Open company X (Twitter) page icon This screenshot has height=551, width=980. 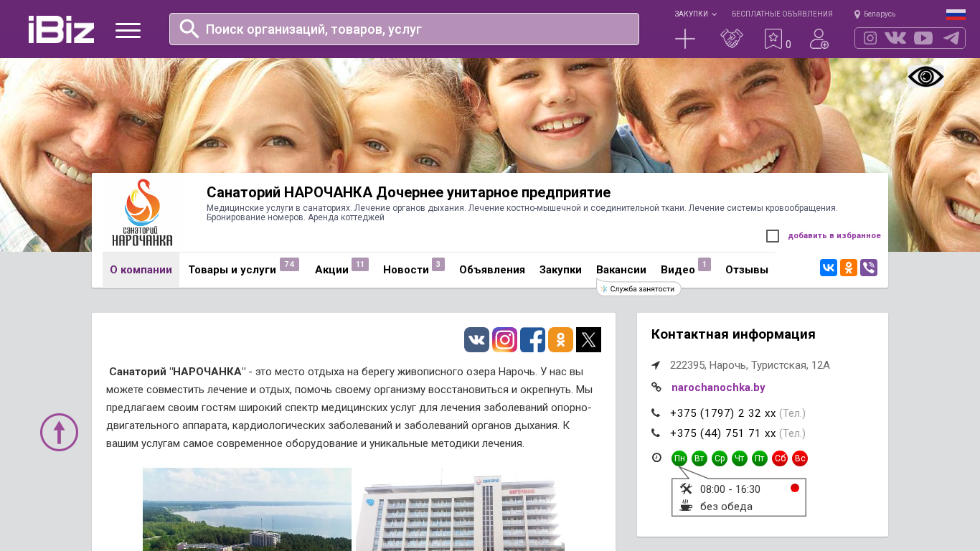point(588,339)
